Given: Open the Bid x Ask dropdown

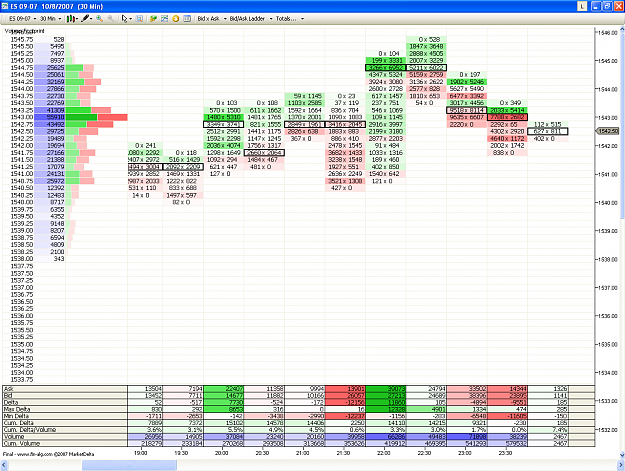Looking at the screenshot, I should 212,19.
